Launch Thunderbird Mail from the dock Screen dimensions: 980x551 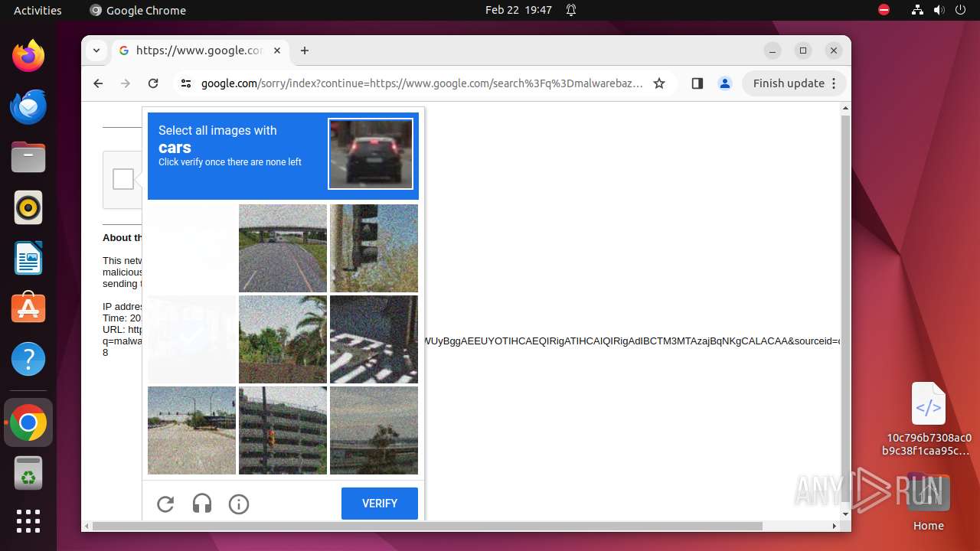pos(28,106)
